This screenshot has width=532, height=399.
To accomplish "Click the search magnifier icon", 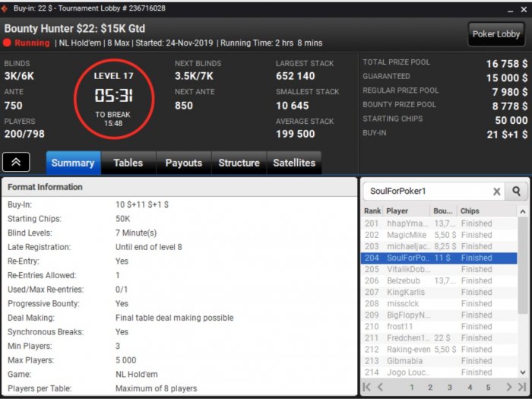I will pos(516,192).
